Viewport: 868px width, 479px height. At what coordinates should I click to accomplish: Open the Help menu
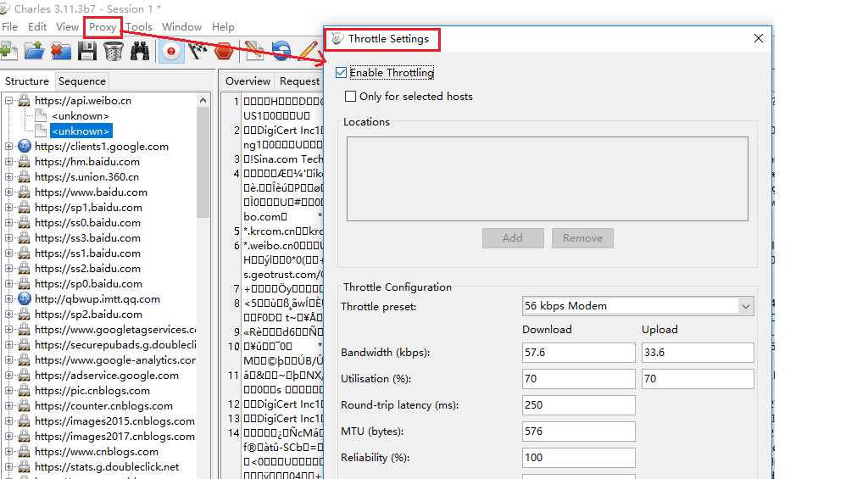223,26
